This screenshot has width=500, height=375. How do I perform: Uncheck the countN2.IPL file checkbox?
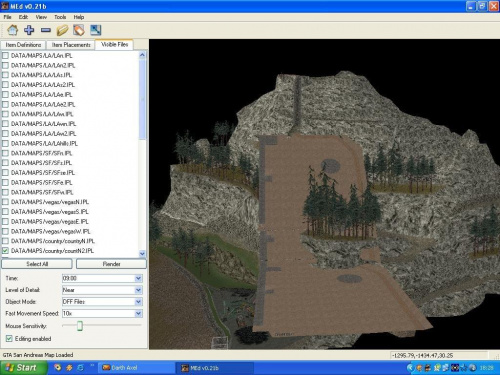tap(5, 251)
